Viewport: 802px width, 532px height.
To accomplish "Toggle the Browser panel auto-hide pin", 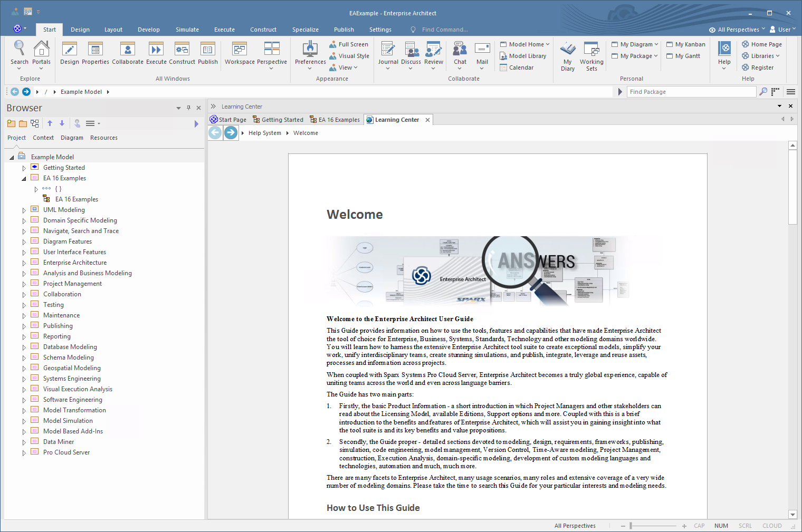I will coord(188,108).
